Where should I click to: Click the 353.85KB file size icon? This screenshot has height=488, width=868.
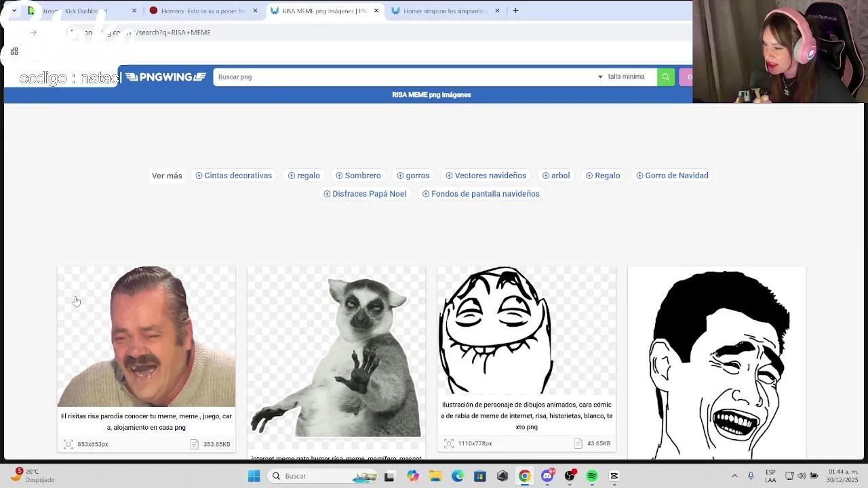pyautogui.click(x=194, y=444)
